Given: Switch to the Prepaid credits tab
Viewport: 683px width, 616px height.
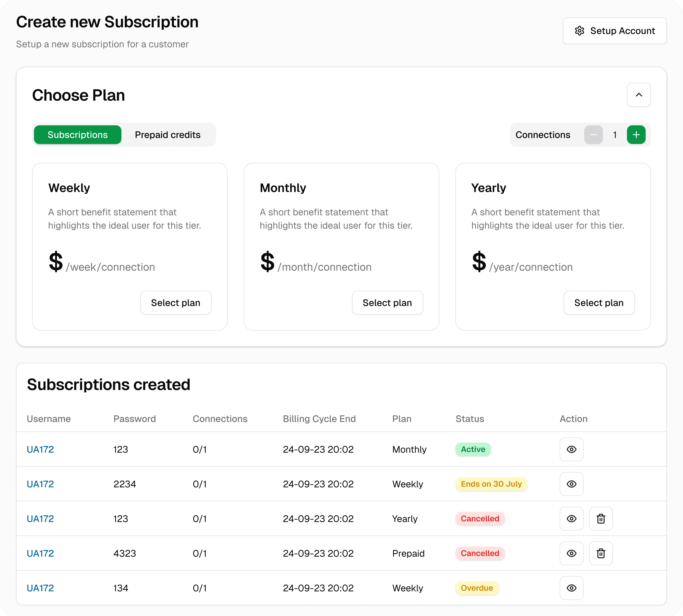Looking at the screenshot, I should click(x=168, y=135).
